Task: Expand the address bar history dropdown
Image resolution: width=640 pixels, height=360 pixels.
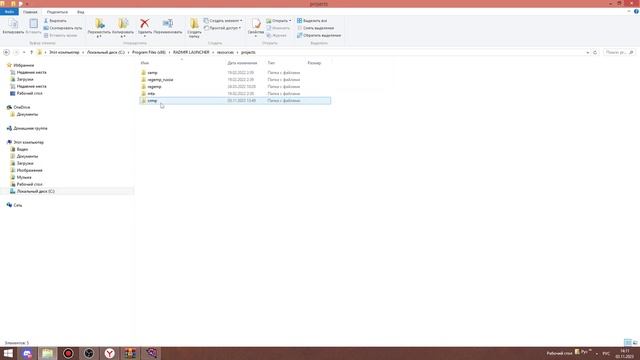Action: click(588, 52)
